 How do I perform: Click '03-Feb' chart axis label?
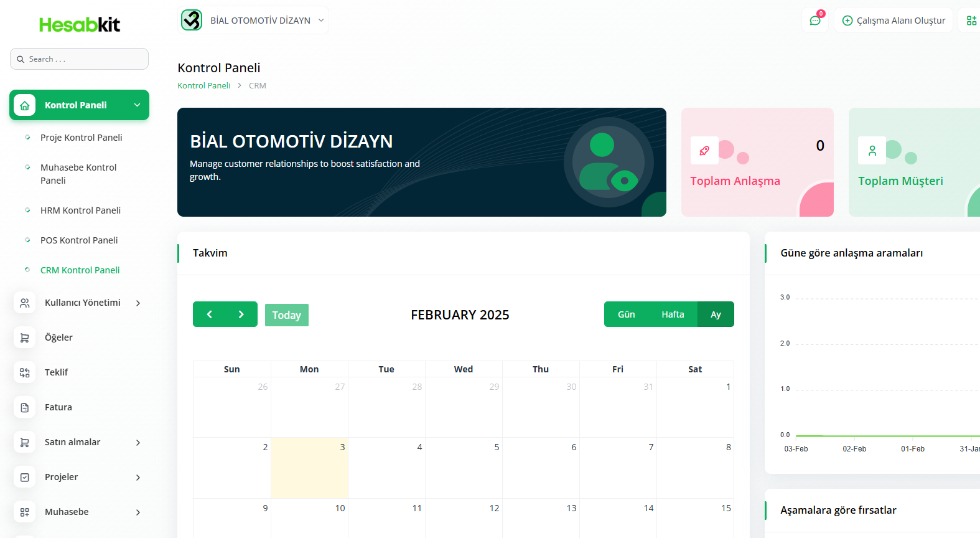click(x=796, y=449)
